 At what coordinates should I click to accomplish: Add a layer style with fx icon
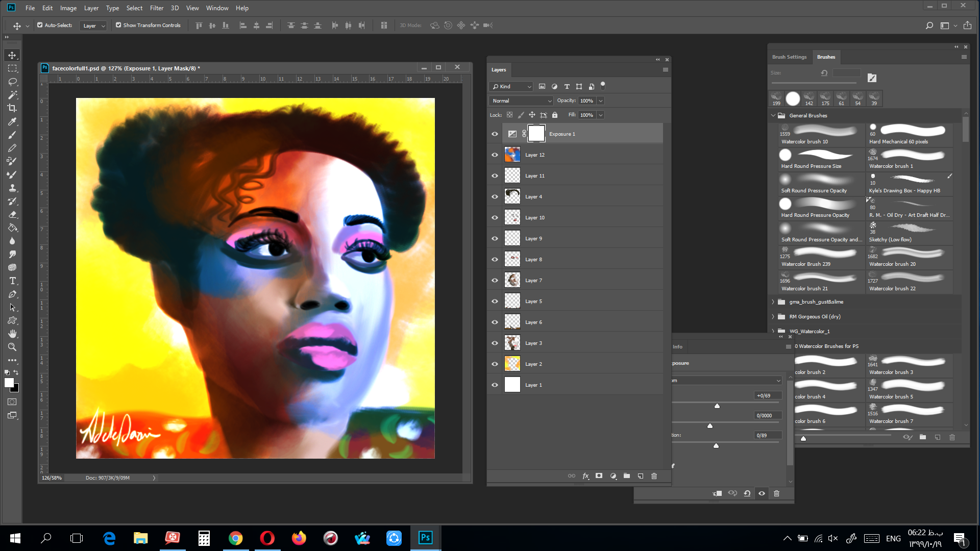pos(585,476)
